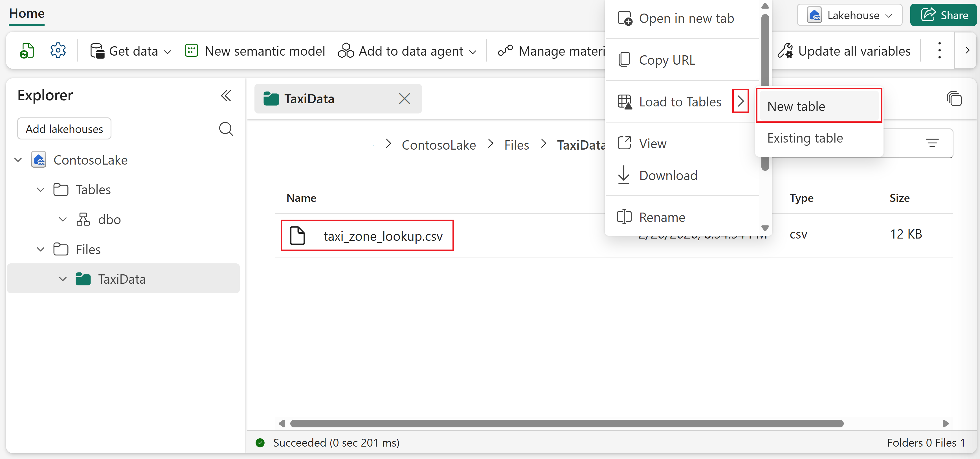This screenshot has width=980, height=459.
Task: Choose New table in the submenu
Action: click(819, 106)
